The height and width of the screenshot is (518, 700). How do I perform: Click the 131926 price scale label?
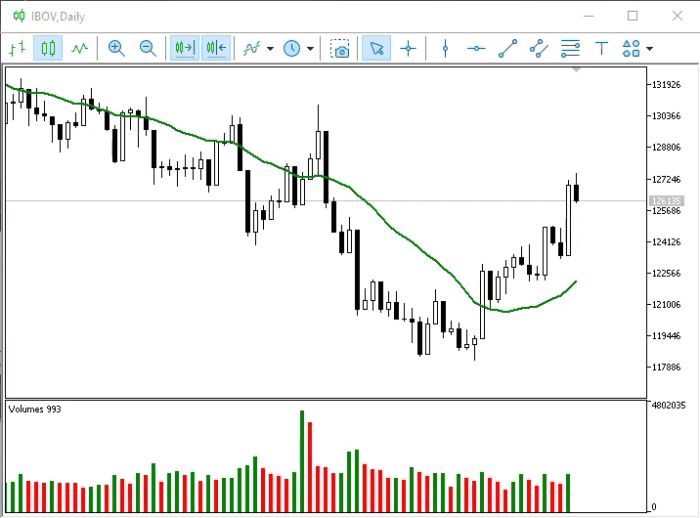(666, 85)
